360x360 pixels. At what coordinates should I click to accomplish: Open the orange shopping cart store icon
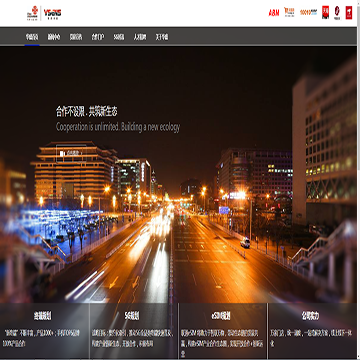[x=289, y=12]
